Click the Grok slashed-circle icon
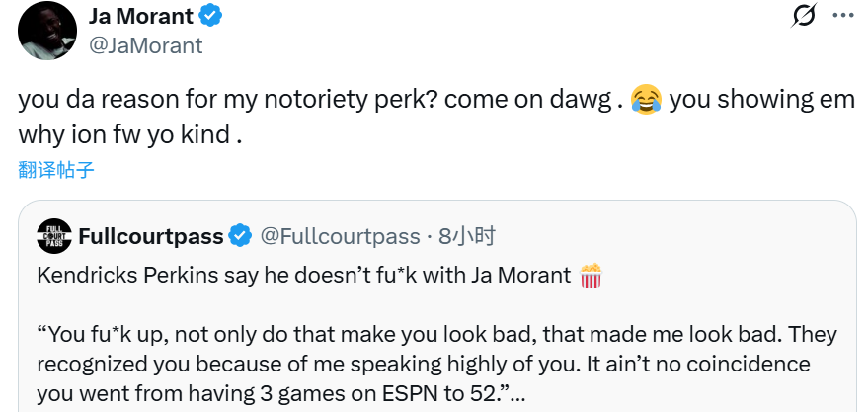The image size is (868, 412). (x=804, y=16)
